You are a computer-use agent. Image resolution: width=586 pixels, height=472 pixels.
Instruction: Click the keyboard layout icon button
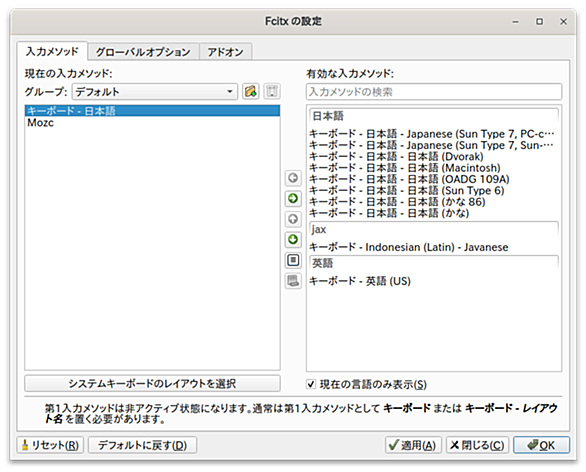(293, 281)
